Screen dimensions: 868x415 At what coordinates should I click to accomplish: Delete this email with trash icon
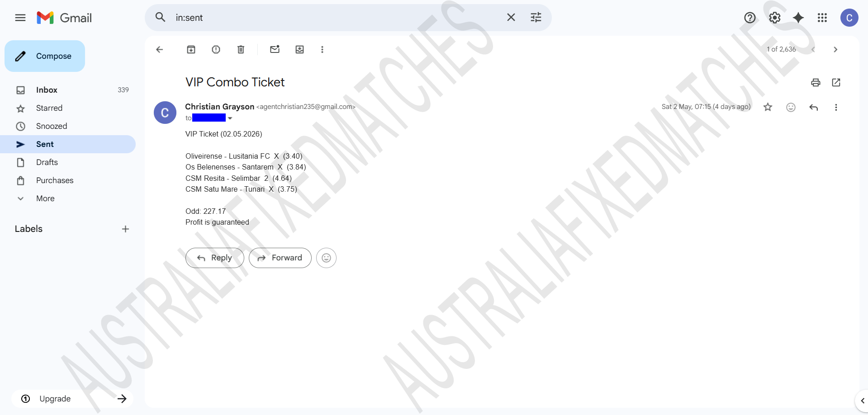241,49
